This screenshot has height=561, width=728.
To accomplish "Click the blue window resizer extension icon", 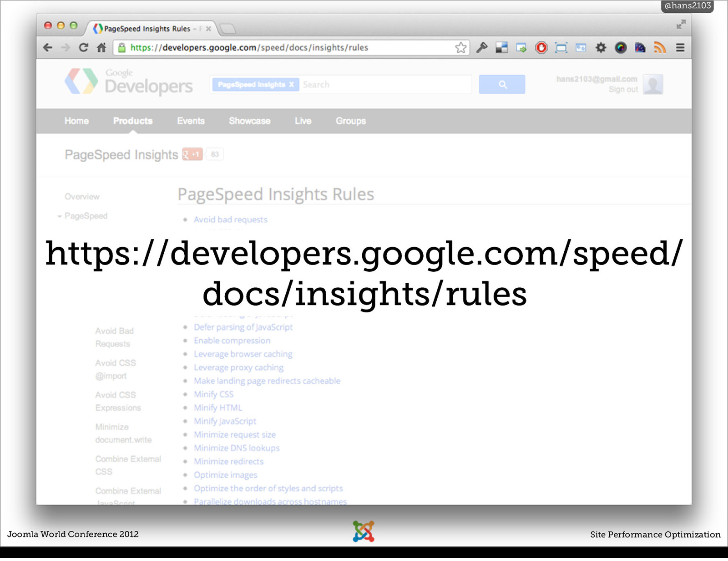I will click(x=581, y=47).
